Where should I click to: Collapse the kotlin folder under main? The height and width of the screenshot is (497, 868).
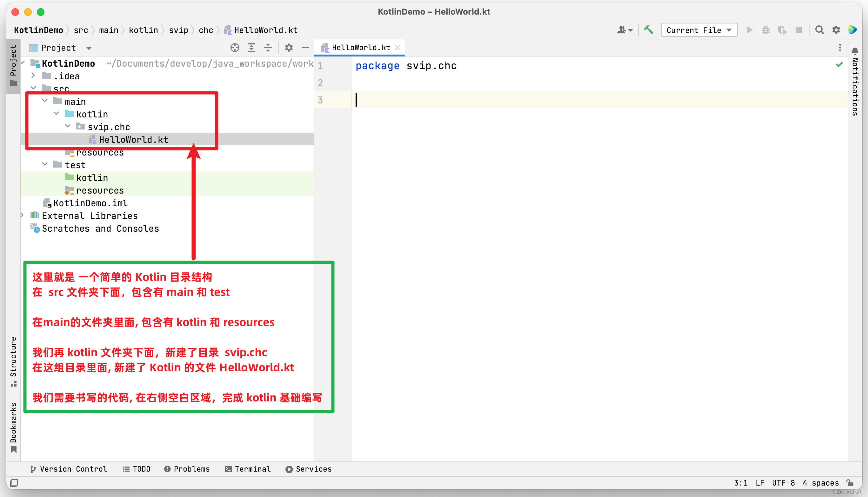pyautogui.click(x=56, y=113)
